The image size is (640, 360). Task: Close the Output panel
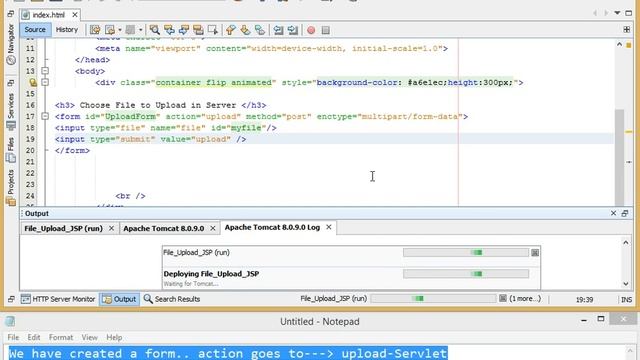613,213
